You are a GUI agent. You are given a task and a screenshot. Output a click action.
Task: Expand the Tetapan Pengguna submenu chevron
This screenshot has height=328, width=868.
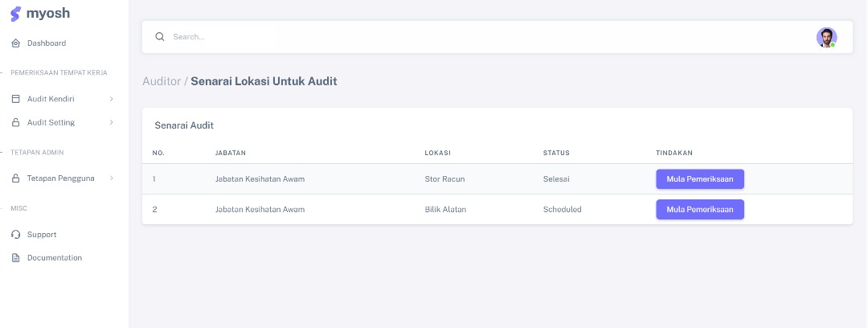111,178
